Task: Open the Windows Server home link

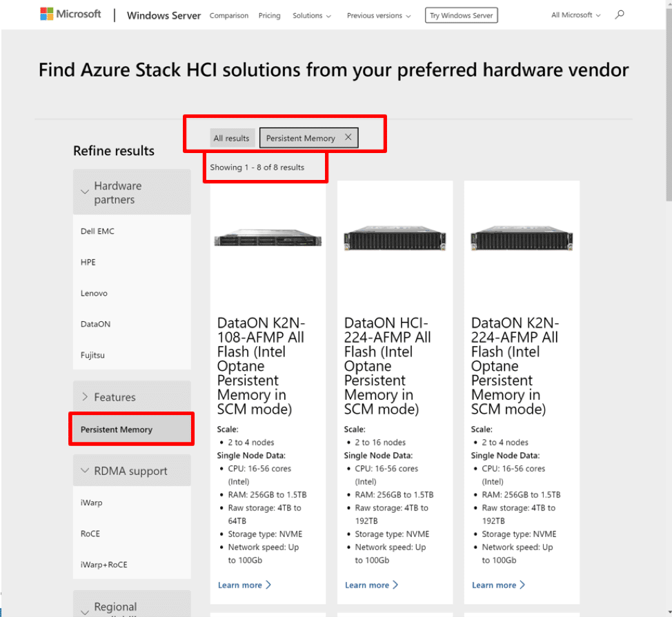Action: pyautogui.click(x=164, y=15)
